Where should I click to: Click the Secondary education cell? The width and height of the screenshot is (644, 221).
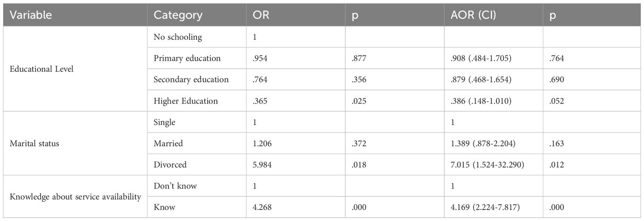191,80
